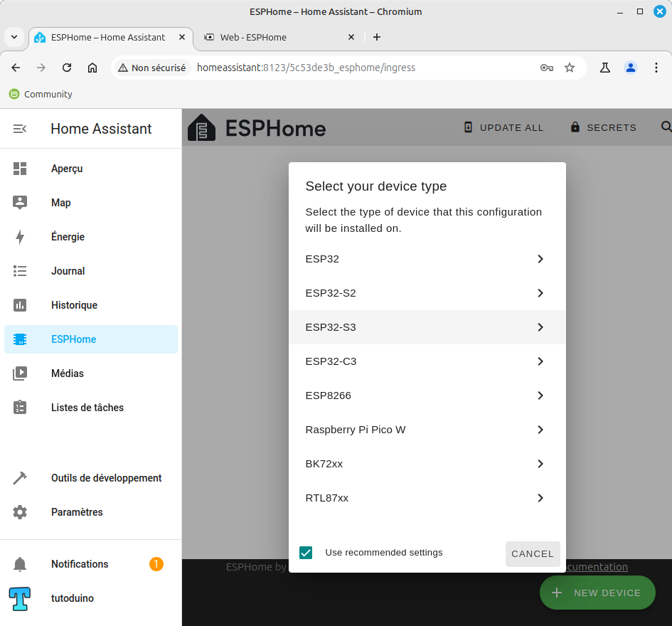672x626 pixels.
Task: Select the ESP32-S2 device type
Action: click(427, 293)
